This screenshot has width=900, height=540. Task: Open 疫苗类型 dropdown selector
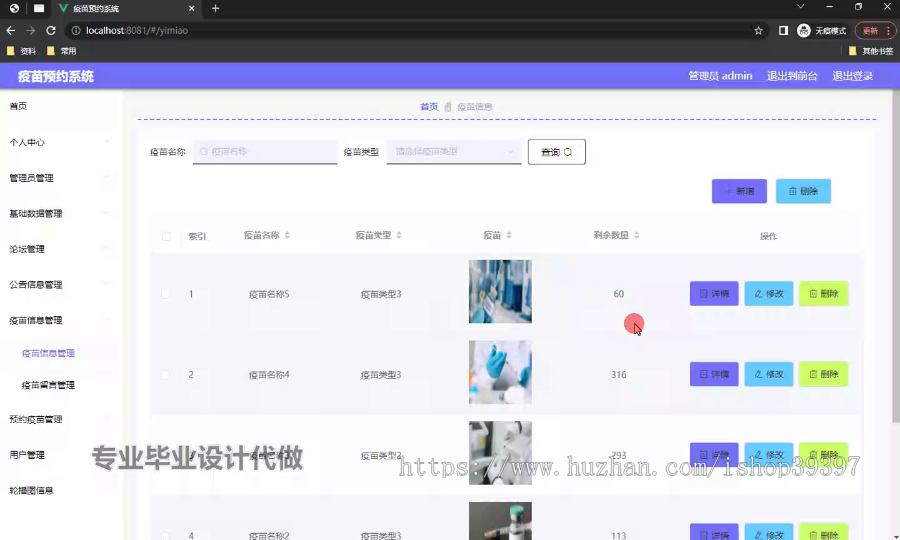coord(453,151)
